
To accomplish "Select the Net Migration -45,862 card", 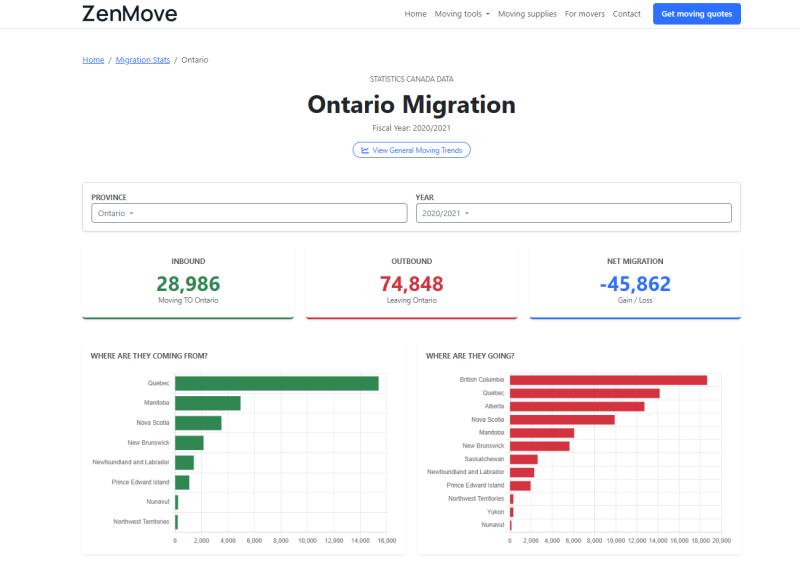I will point(635,283).
